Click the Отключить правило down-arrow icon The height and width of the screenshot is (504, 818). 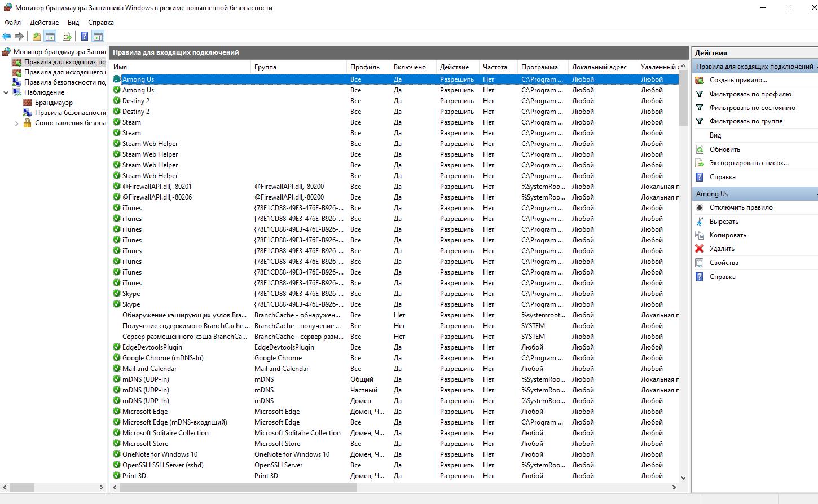coord(700,207)
